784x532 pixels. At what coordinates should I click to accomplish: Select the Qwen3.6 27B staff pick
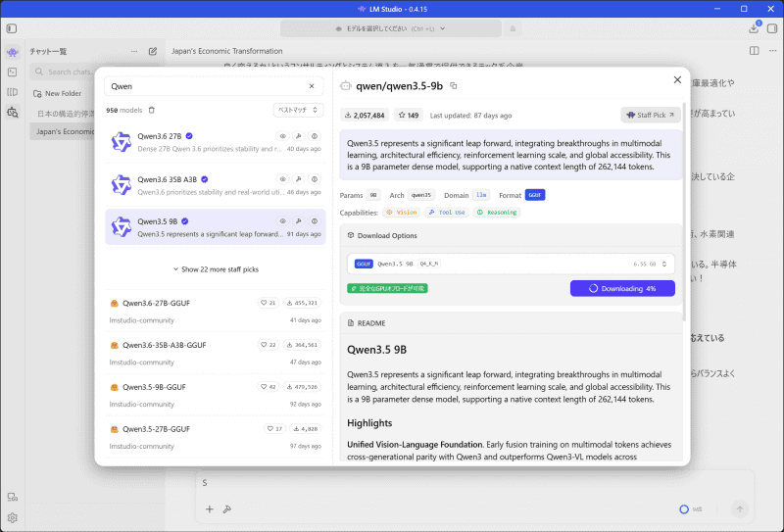coord(216,142)
